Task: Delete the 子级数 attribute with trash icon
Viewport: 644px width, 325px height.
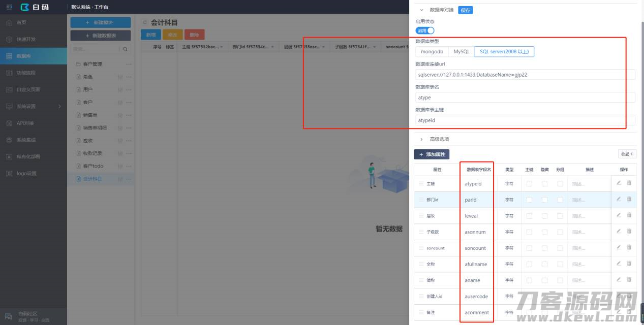Action: coord(629,231)
